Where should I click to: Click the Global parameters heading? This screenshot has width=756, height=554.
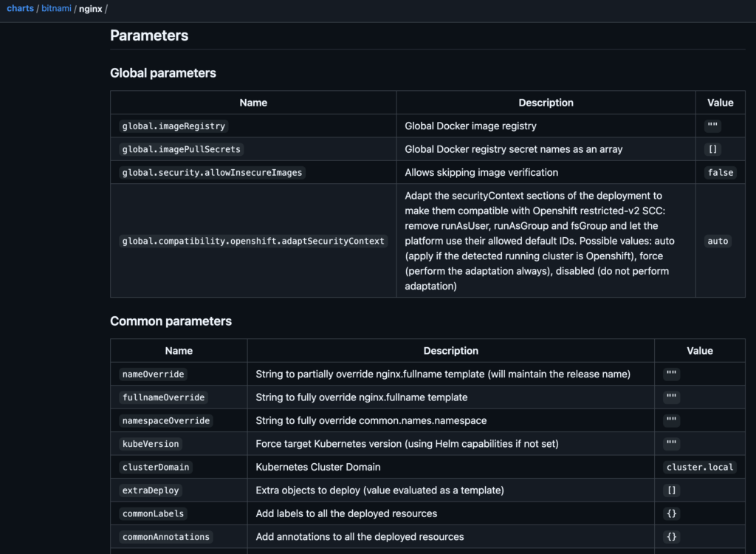[x=163, y=73]
